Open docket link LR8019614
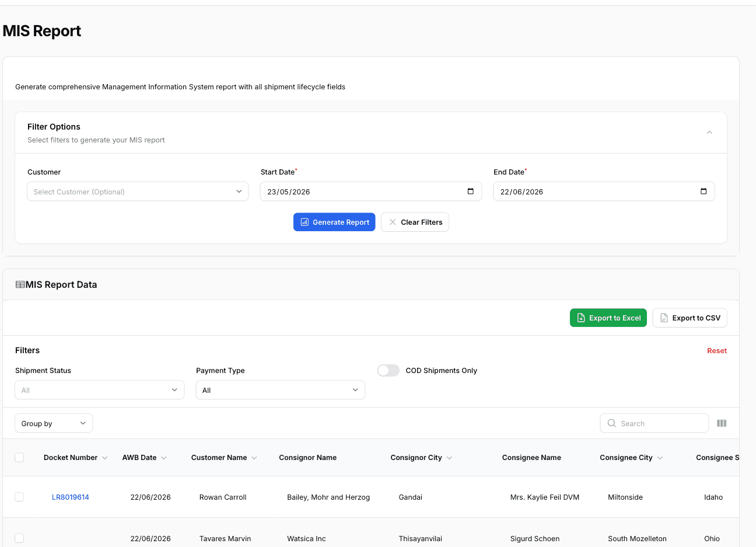Image resolution: width=756 pixels, height=547 pixels. point(71,497)
